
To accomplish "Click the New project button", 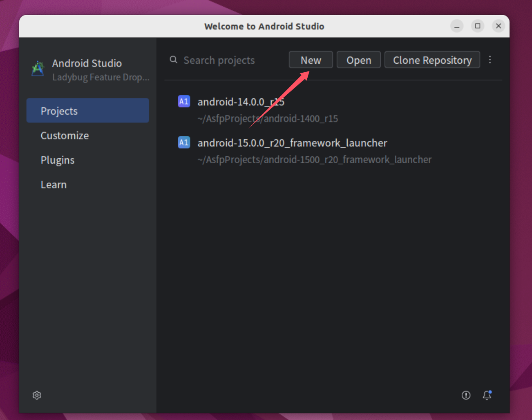I will point(311,60).
